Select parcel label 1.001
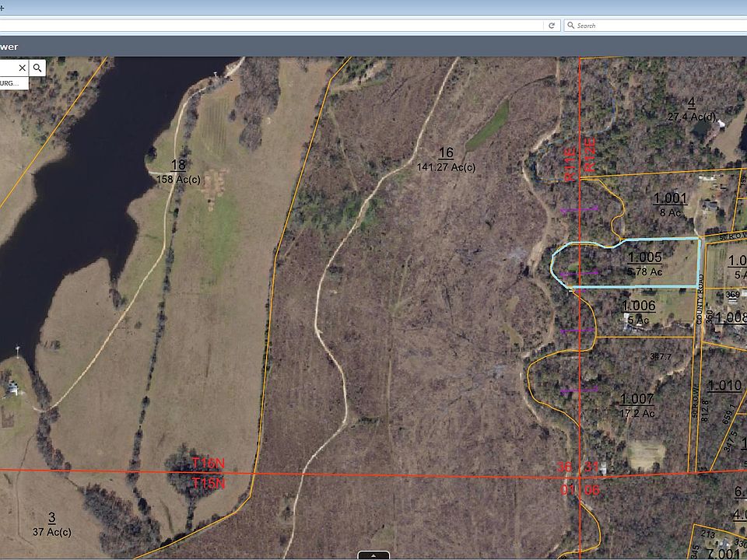The image size is (747, 560). pos(670,198)
